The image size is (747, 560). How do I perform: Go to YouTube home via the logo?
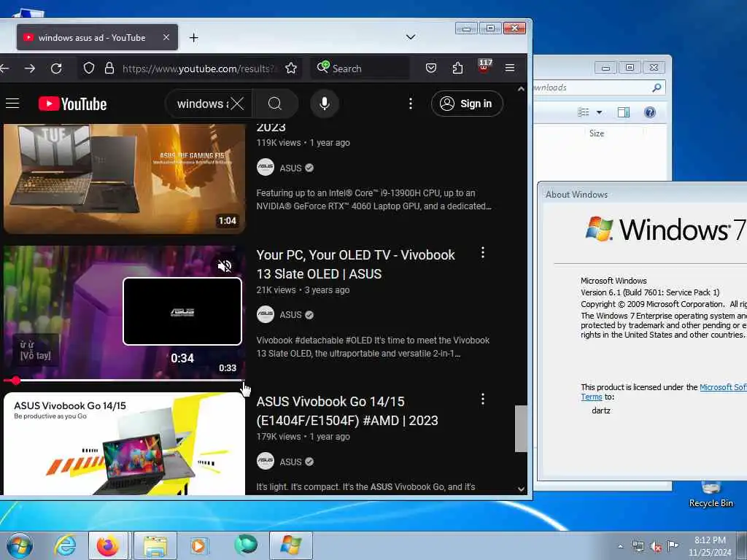click(72, 104)
